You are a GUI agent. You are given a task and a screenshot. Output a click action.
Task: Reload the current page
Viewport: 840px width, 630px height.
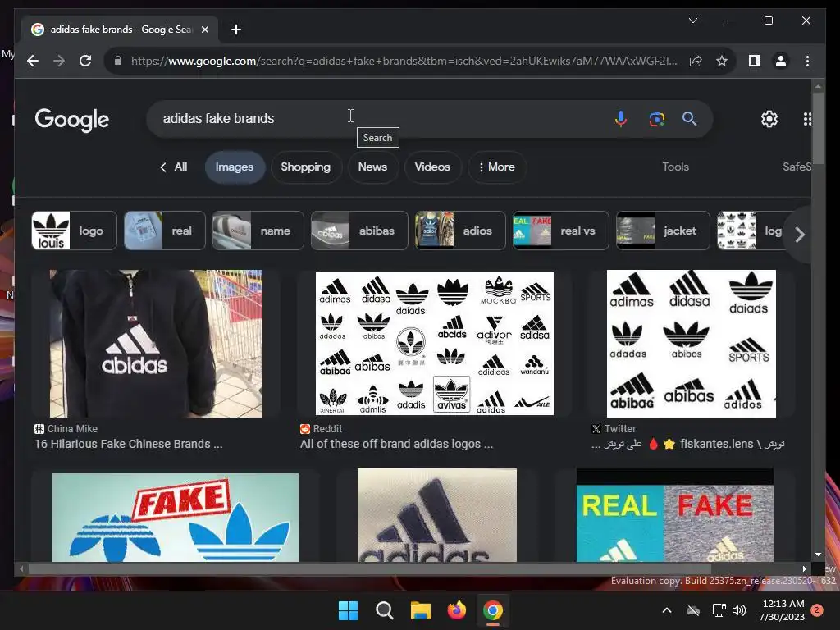(85, 61)
